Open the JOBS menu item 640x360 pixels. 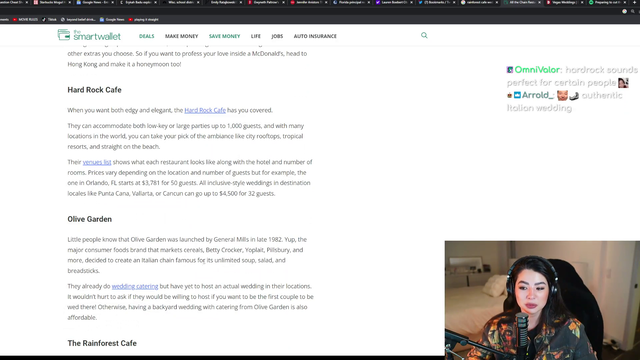[277, 36]
